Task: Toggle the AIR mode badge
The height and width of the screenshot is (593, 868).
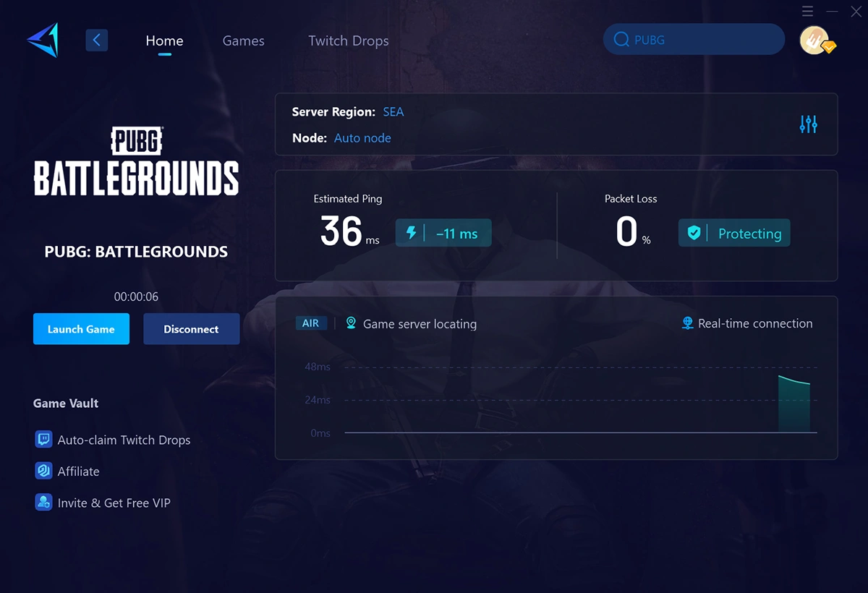Action: click(311, 323)
